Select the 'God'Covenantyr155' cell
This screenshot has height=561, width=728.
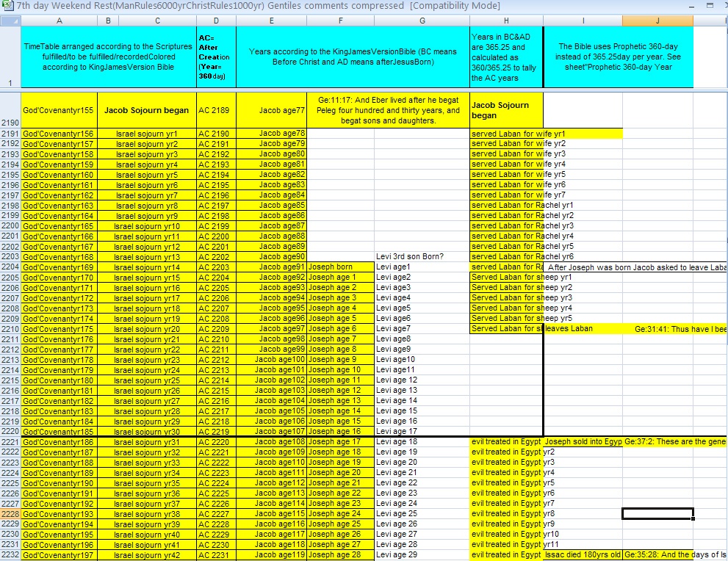[59, 110]
